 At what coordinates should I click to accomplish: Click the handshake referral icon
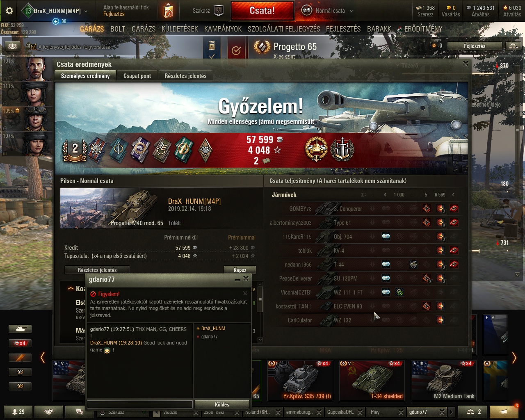49,412
